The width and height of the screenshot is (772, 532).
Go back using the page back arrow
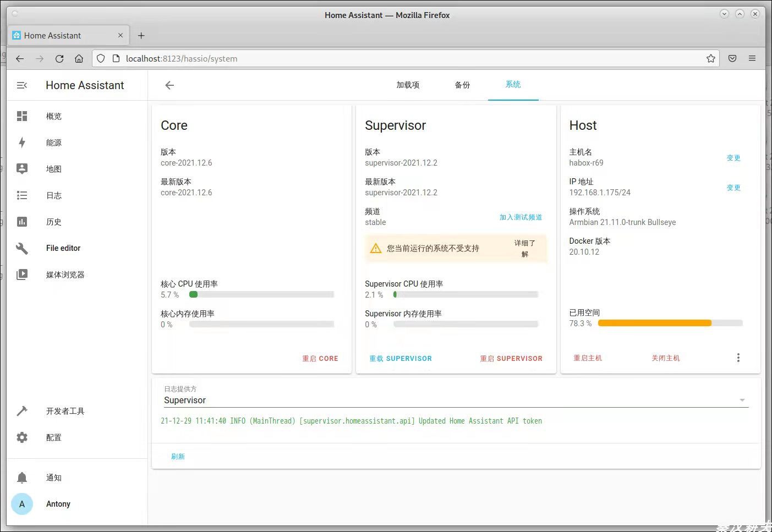[169, 85]
